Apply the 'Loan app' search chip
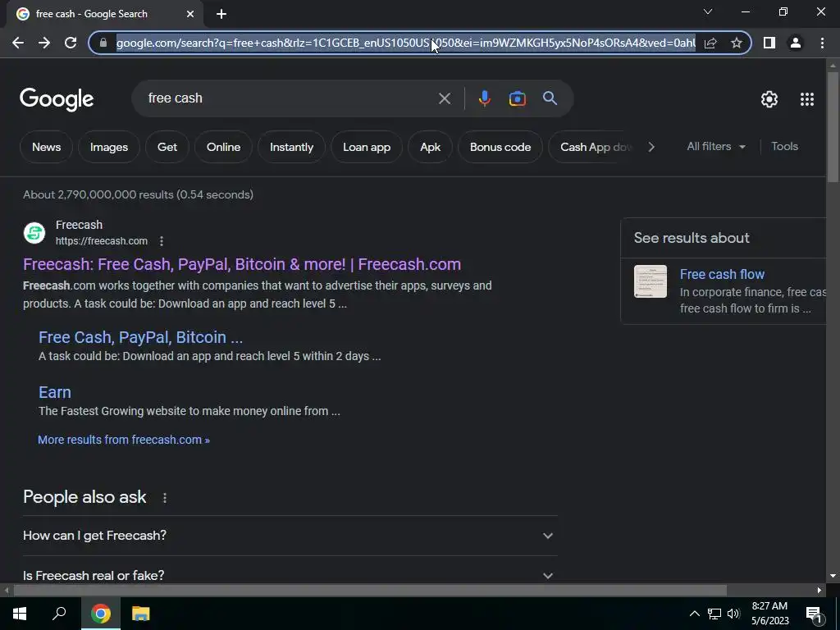 click(x=367, y=147)
